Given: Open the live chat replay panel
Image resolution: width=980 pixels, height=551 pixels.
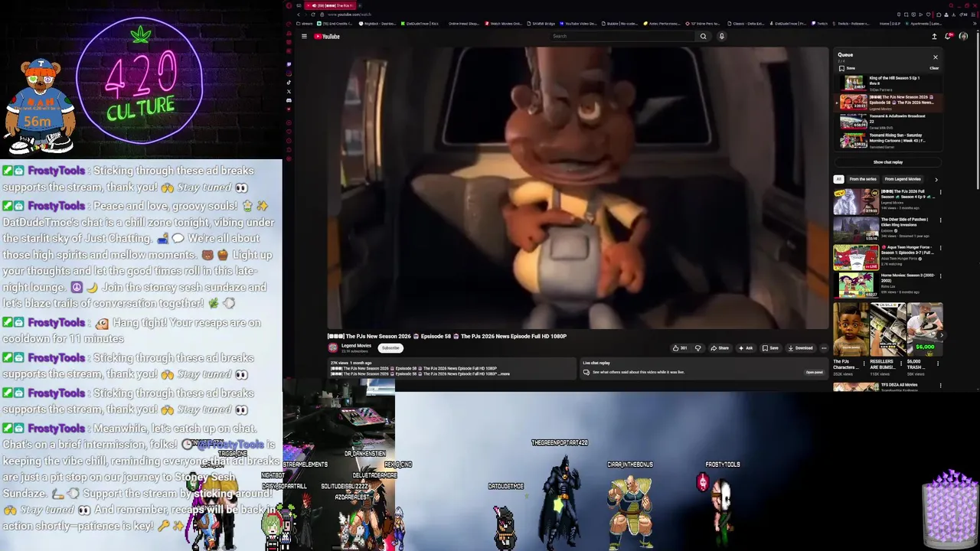Looking at the screenshot, I should click(x=814, y=372).
